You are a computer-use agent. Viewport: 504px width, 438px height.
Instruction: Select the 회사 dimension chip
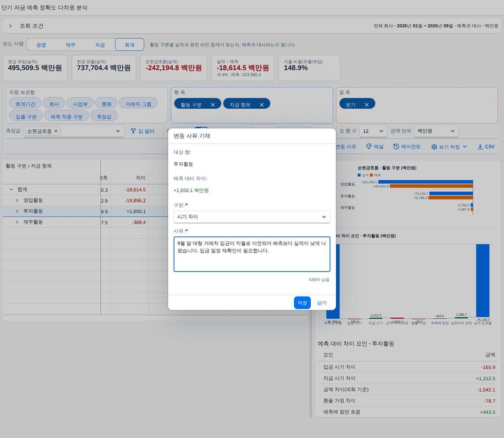(x=54, y=104)
